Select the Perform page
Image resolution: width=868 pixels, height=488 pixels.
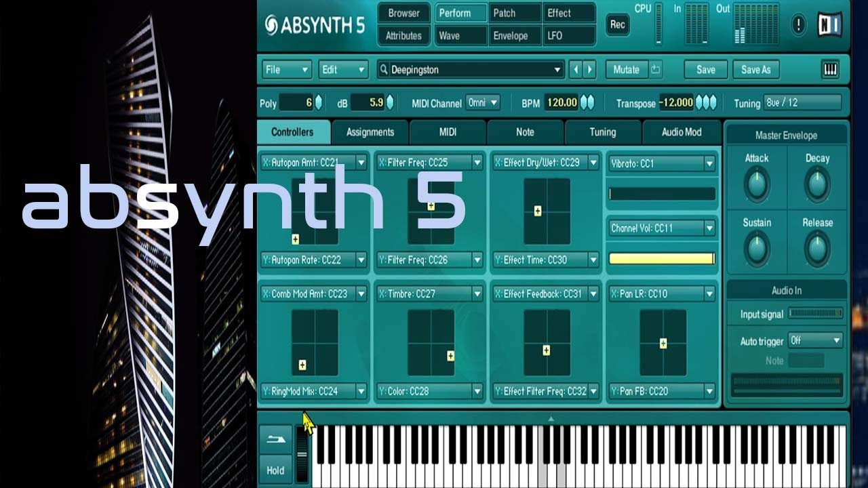tap(461, 13)
